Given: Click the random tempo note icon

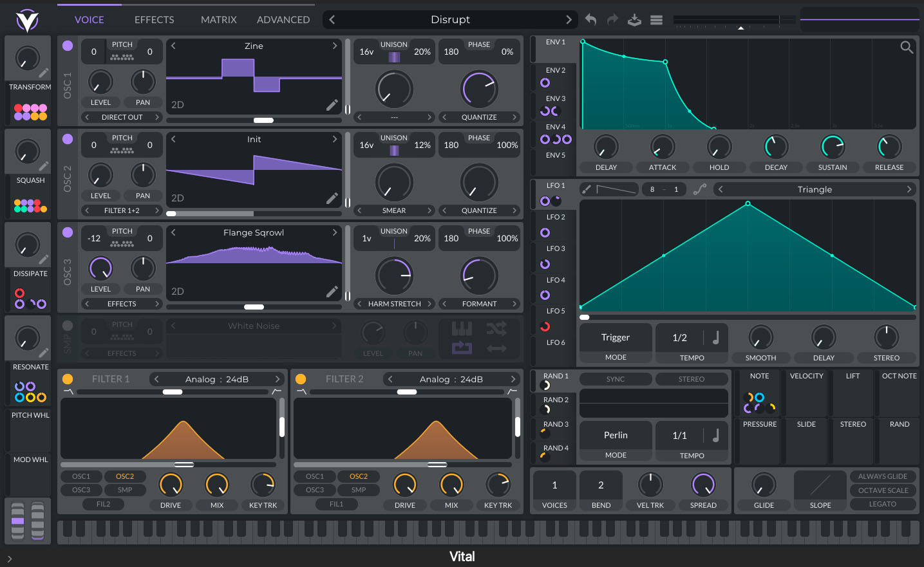Looking at the screenshot, I should tap(715, 436).
